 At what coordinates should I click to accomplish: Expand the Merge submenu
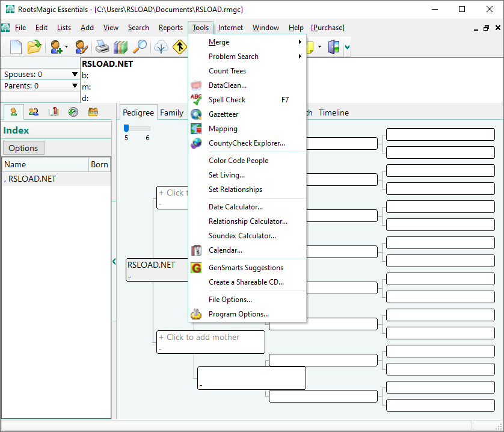point(300,42)
